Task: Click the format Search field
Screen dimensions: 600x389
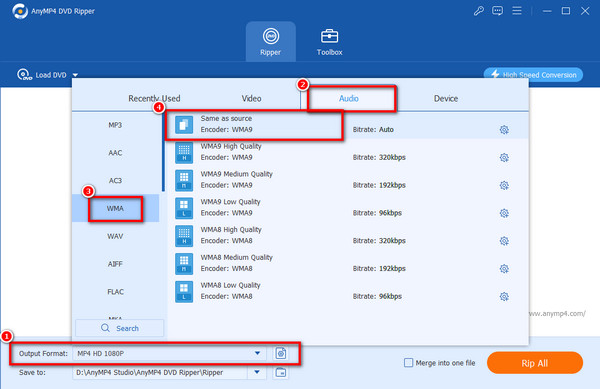Action: coord(120,328)
